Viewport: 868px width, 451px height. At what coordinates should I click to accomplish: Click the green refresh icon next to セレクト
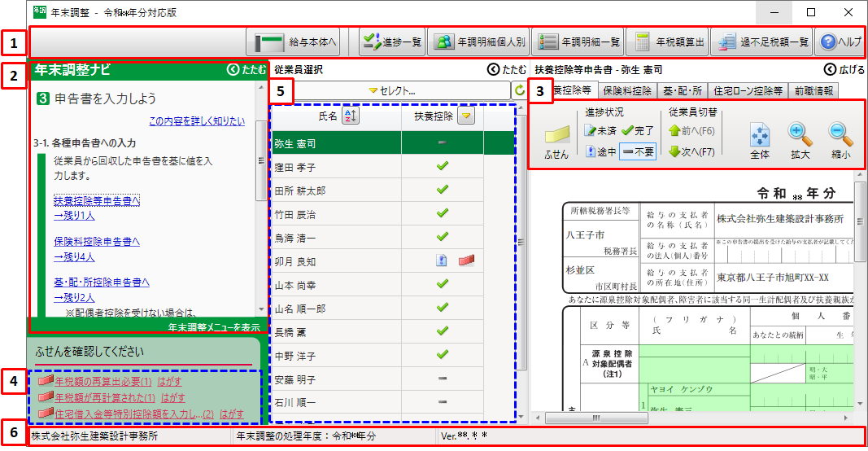(519, 90)
